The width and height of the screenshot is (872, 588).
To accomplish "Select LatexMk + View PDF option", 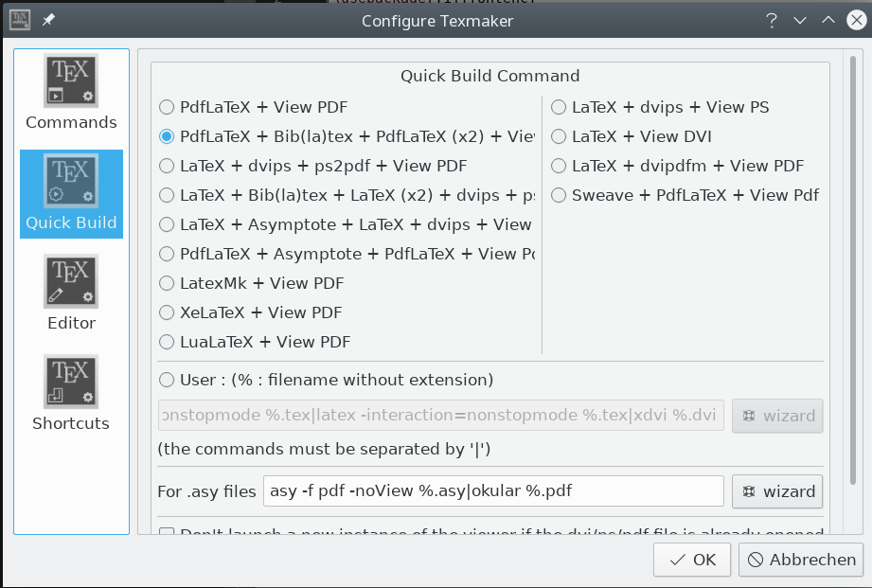I will pyautogui.click(x=168, y=283).
